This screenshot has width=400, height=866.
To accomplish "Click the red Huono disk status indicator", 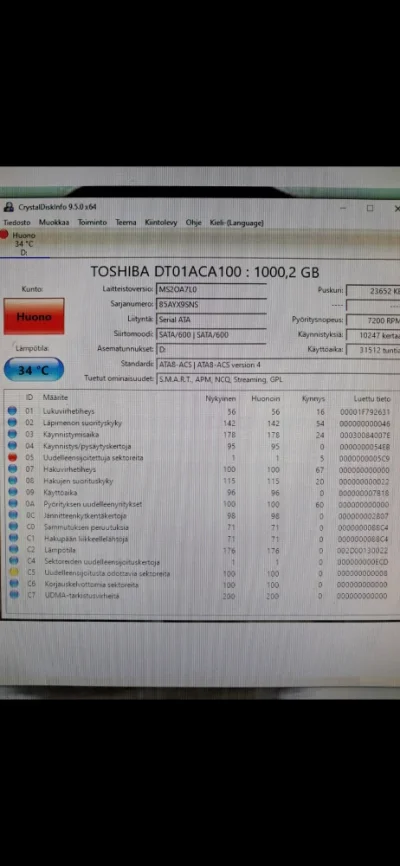I will 5,235.
